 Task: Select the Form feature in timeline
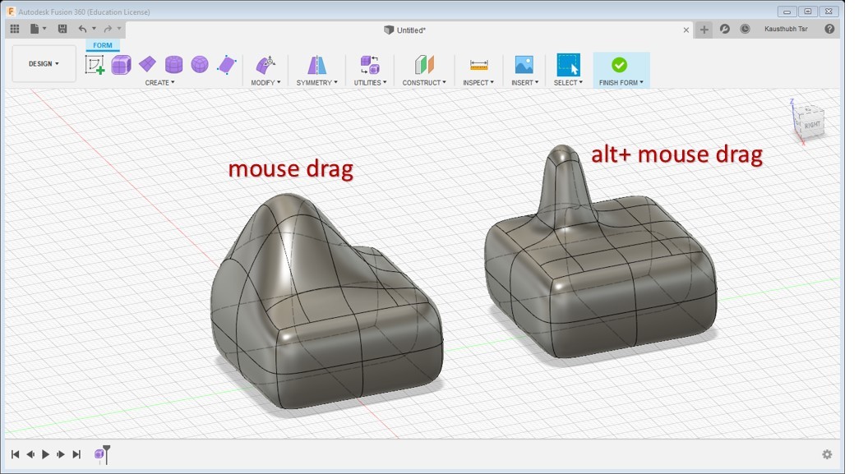(x=99, y=454)
